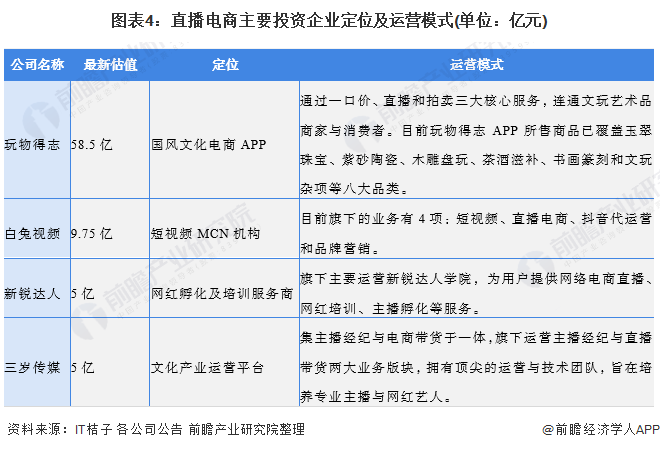Click the @前瞻经济学人APP attribution text
Viewport: 660px width, 450px height.
click(x=601, y=429)
